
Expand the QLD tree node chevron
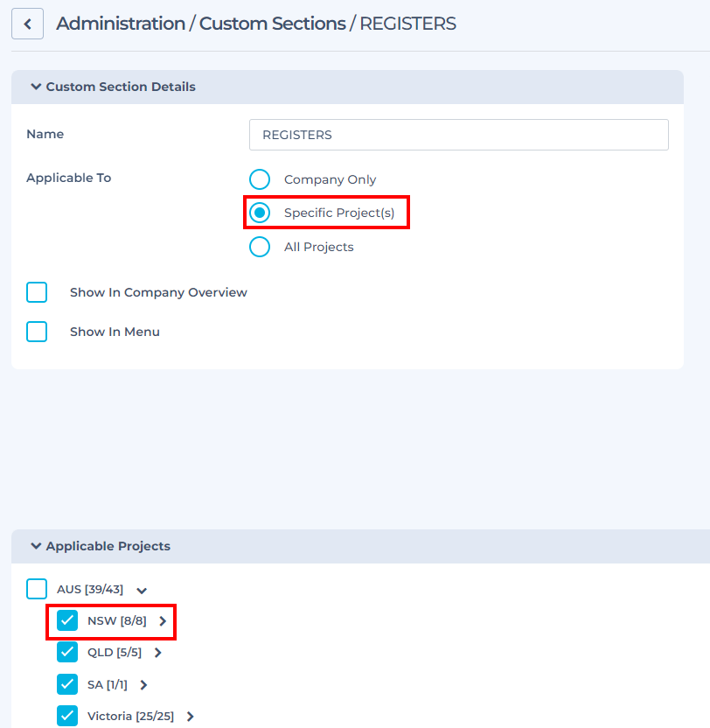(158, 653)
